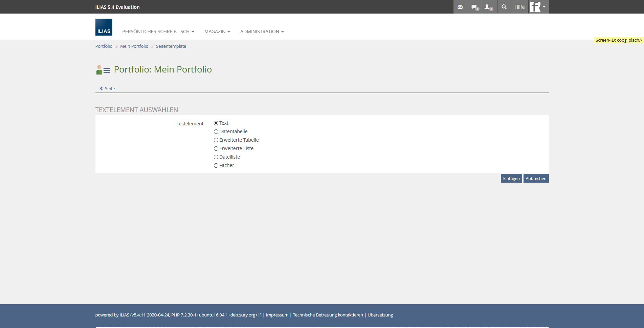
Task: Open the Administration dropdown menu
Action: pos(262,32)
